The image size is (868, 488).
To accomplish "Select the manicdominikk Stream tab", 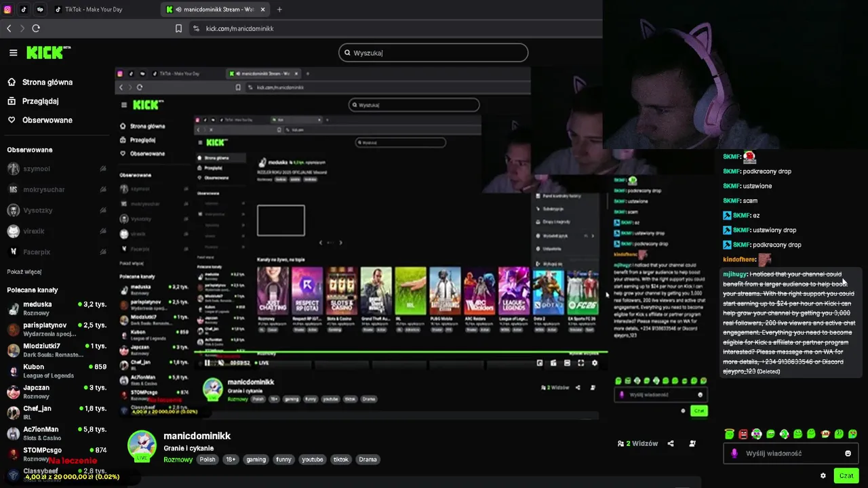I will click(215, 9).
